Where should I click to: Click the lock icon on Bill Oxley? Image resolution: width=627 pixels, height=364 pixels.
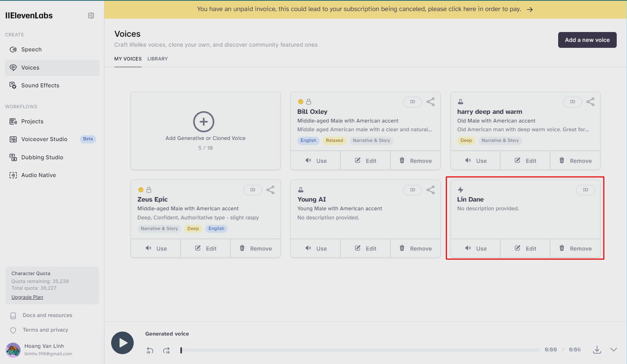point(309,102)
